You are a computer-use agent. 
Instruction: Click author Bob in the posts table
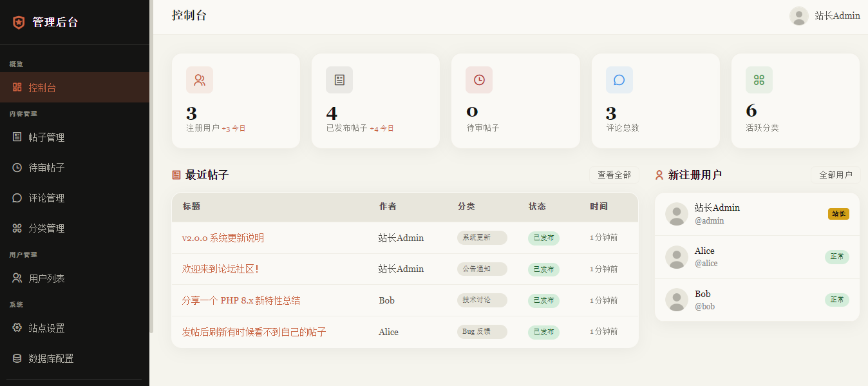(x=386, y=300)
